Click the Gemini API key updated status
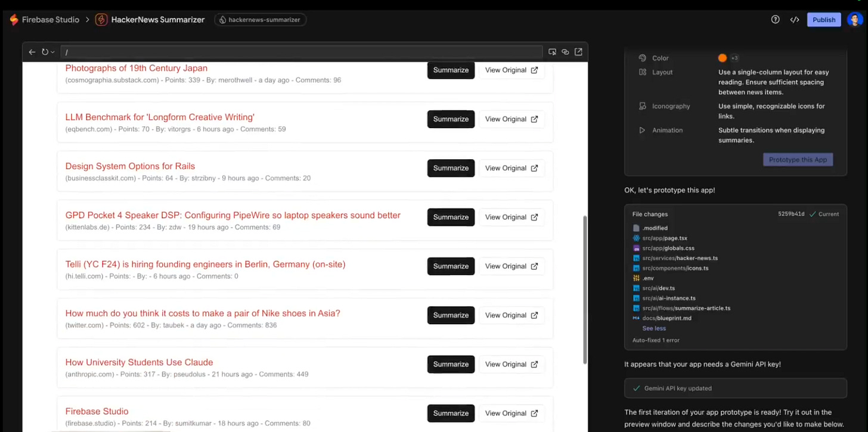Viewport: 868px width, 432px height. (736, 389)
